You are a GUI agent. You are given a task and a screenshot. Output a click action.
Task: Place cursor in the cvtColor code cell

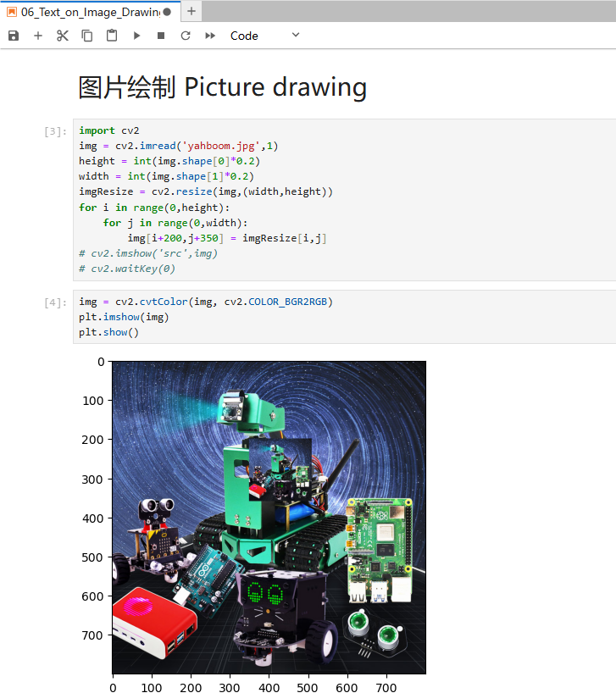coord(344,317)
